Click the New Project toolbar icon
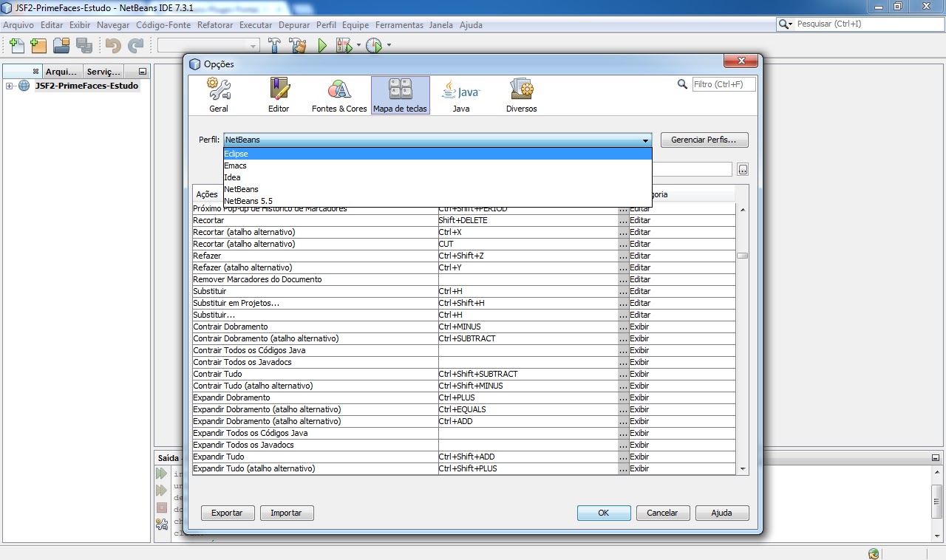Screen dimensions: 946x560 [38, 45]
